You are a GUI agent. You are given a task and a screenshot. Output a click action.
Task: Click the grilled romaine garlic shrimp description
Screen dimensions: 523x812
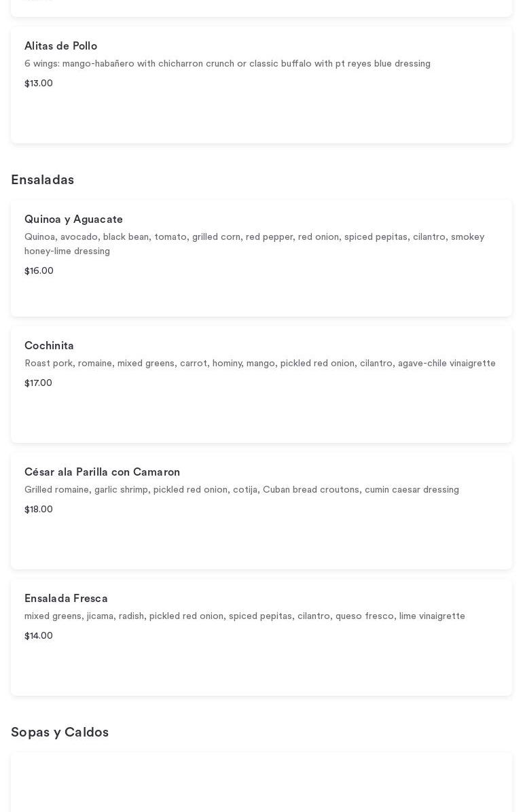(x=242, y=490)
